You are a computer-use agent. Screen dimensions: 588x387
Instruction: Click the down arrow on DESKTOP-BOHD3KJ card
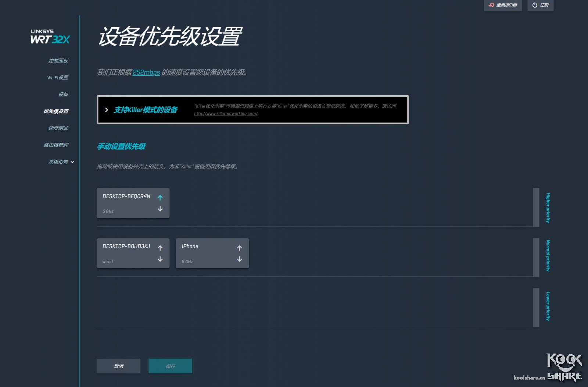click(160, 259)
